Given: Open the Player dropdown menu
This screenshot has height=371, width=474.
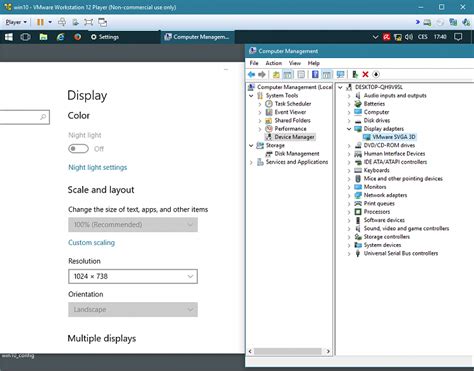Looking at the screenshot, I should pyautogui.click(x=16, y=22).
